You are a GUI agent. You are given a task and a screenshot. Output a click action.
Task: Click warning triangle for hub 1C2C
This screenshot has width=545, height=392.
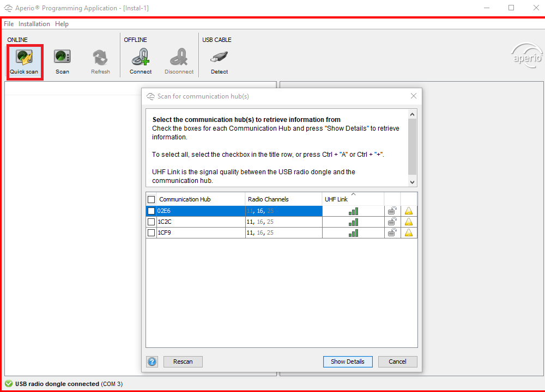click(x=409, y=222)
